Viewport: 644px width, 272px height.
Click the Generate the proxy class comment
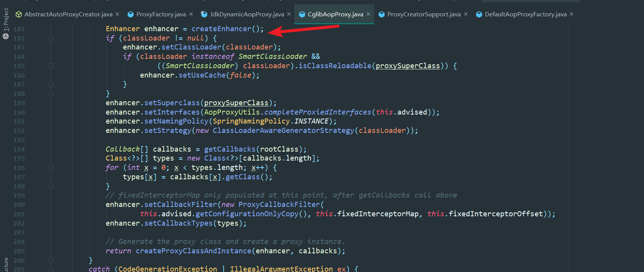[x=225, y=242]
